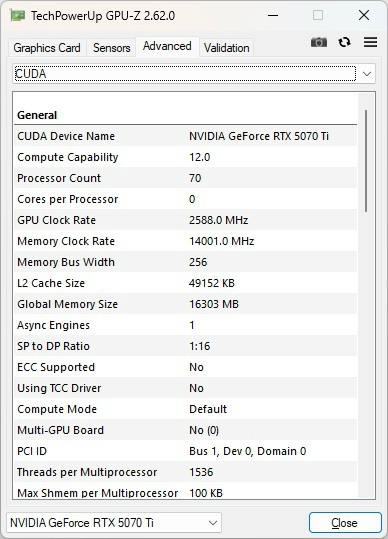
Task: Click the GPU-Z app icon in title bar
Action: tap(18, 15)
